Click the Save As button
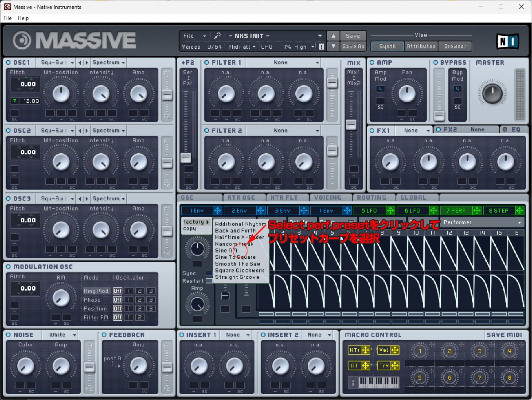The width and height of the screenshot is (532, 400). point(353,47)
